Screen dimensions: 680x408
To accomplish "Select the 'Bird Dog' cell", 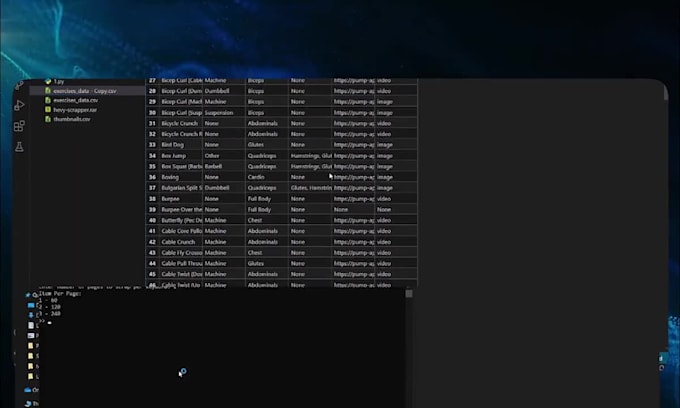I will (181, 145).
